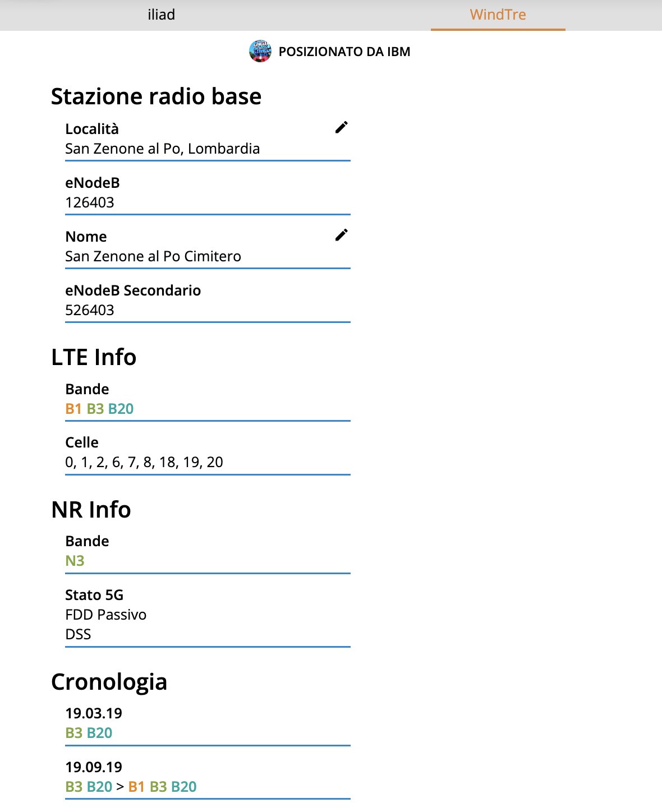This screenshot has height=812, width=662.
Task: Click the N3 band under NR Info
Action: [75, 561]
